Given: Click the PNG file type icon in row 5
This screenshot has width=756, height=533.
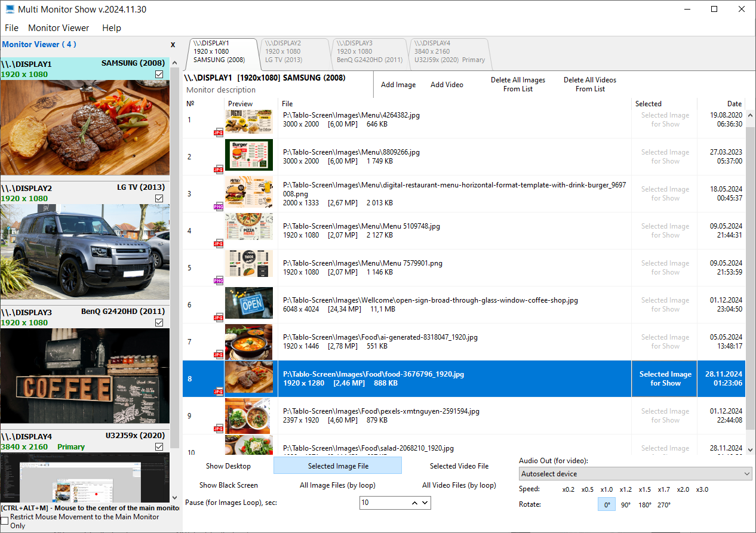Looking at the screenshot, I should click(x=219, y=281).
